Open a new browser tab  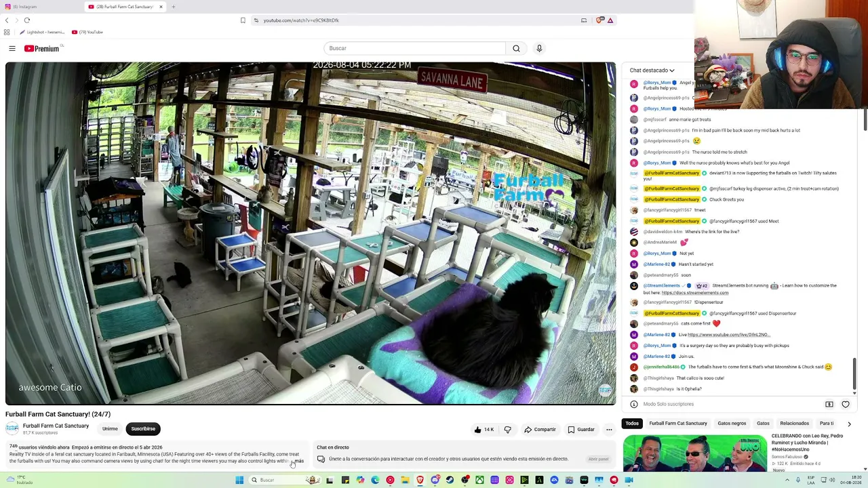pyautogui.click(x=173, y=7)
